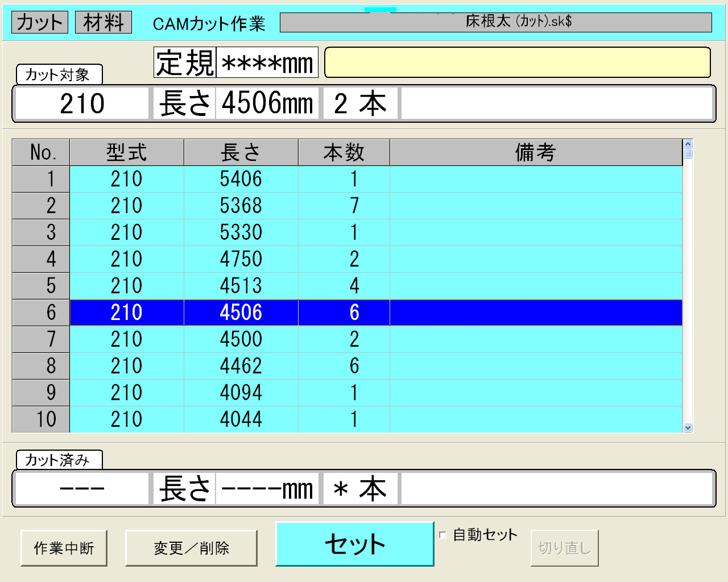Image resolution: width=728 pixels, height=582 pixels.
Task: Click the 備考 column header
Action: (535, 152)
